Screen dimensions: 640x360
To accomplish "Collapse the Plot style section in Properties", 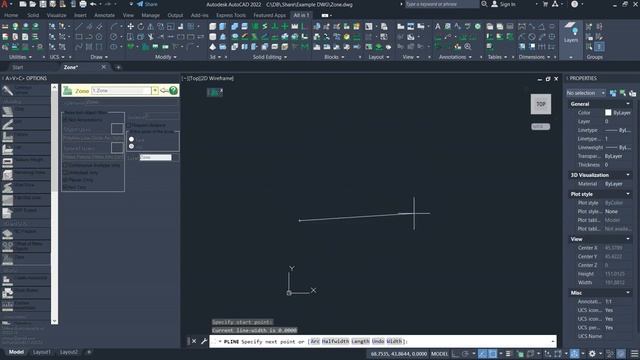I will click(628, 194).
